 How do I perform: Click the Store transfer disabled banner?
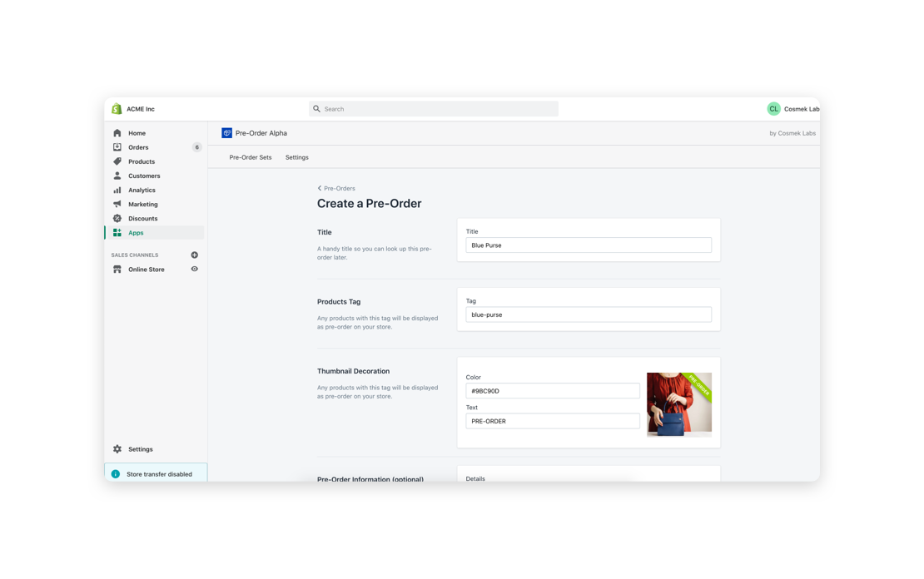click(x=156, y=473)
